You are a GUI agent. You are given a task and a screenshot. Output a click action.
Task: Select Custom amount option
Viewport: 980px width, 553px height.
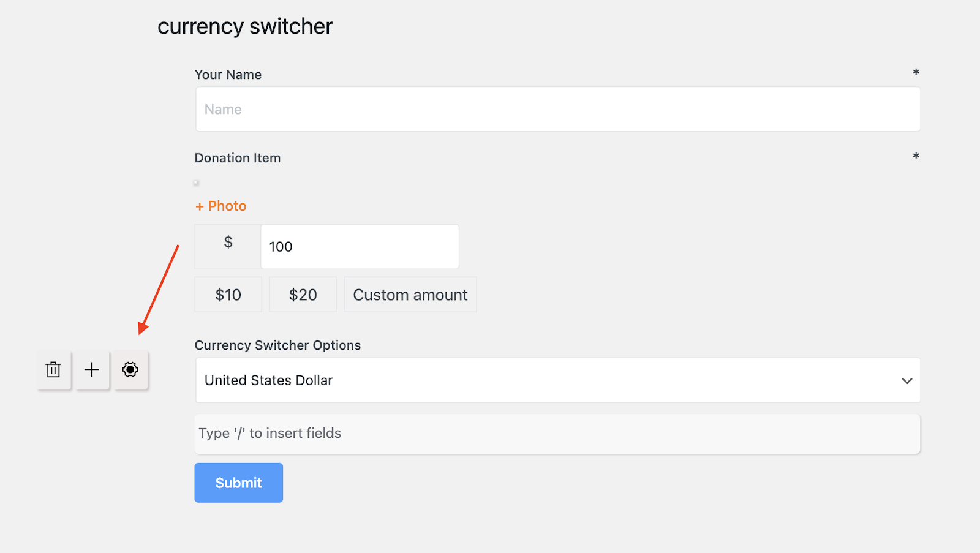[x=410, y=294]
